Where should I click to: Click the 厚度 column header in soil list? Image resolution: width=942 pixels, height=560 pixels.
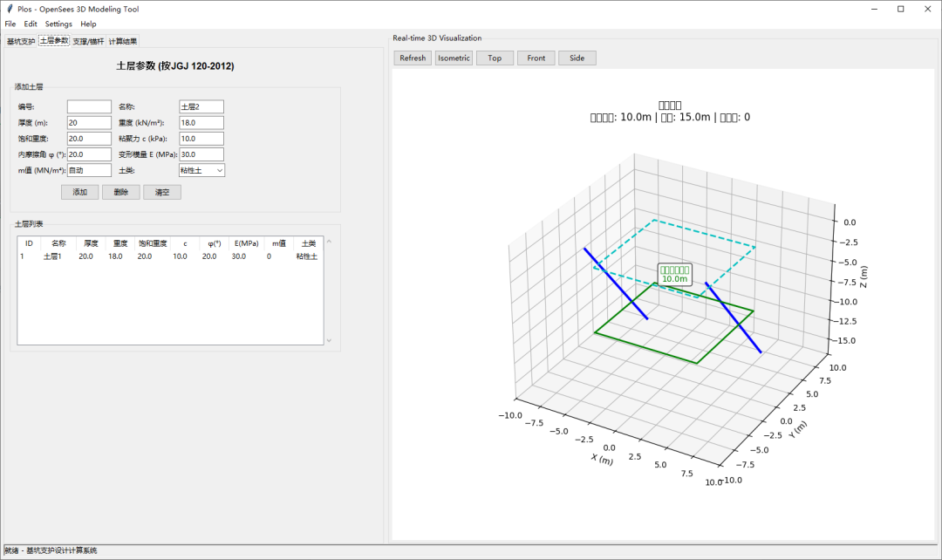91,243
